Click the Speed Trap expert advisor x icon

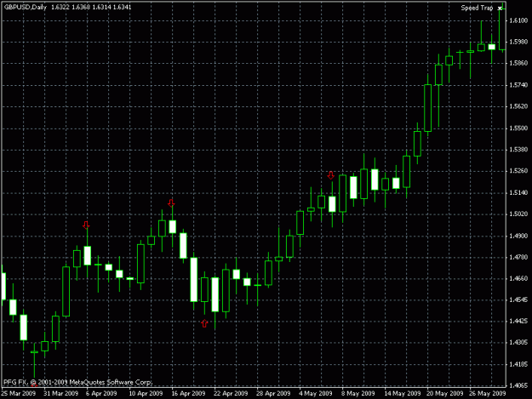500,9
